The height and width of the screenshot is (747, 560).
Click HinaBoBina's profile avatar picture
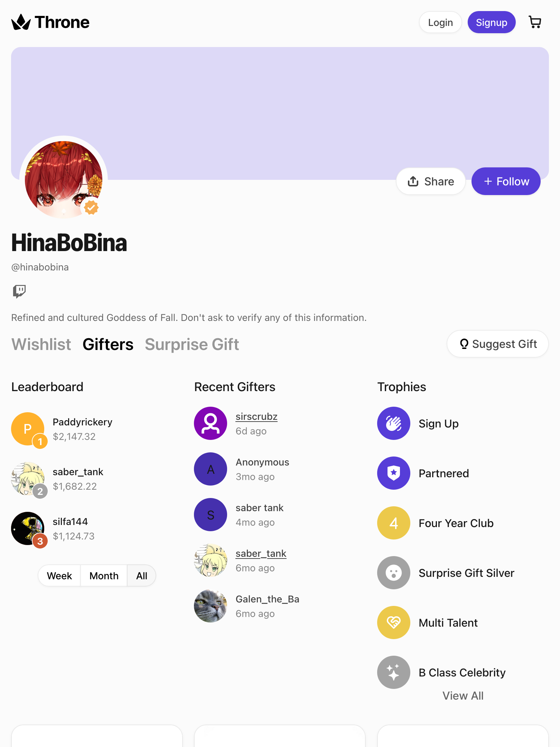pyautogui.click(x=64, y=180)
